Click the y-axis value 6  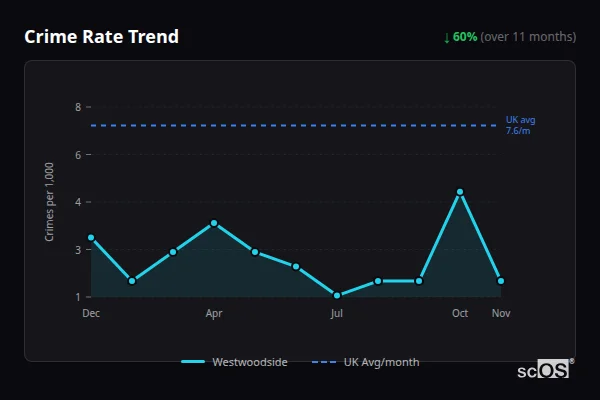click(x=78, y=155)
